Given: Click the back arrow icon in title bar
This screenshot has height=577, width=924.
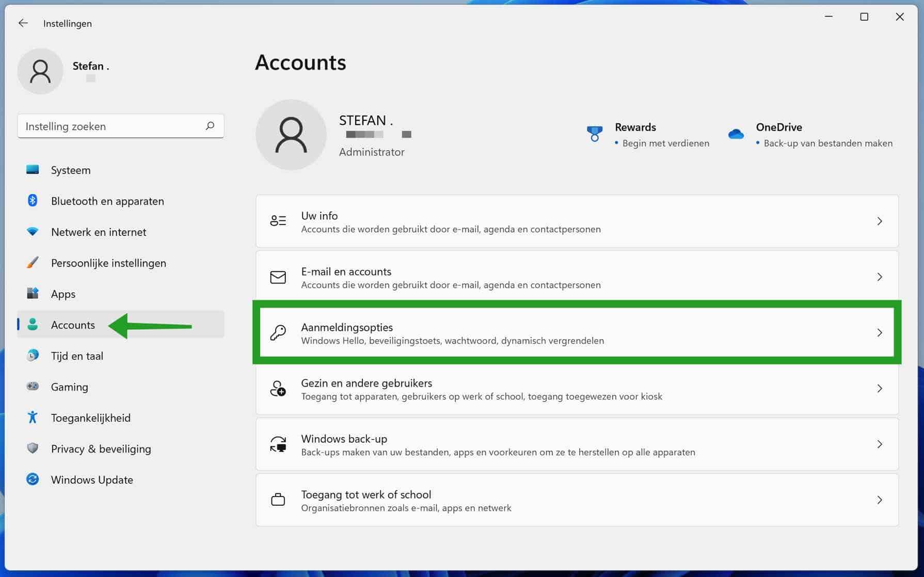Looking at the screenshot, I should (x=23, y=23).
